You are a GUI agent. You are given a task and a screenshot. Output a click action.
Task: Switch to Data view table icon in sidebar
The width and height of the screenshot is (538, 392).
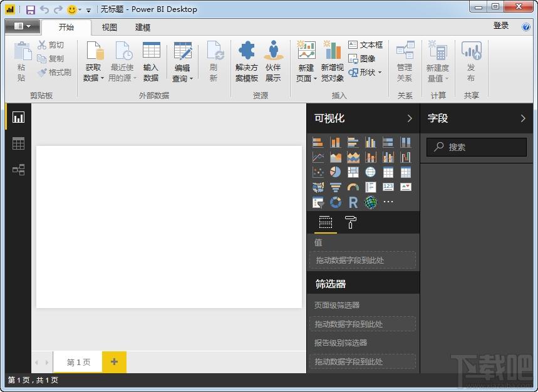tap(18, 143)
